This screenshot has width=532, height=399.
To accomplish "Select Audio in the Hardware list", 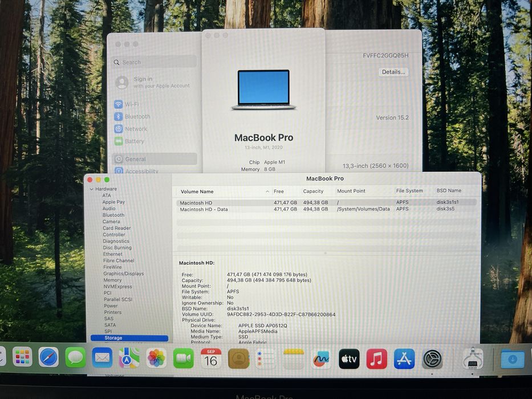I will [x=109, y=208].
